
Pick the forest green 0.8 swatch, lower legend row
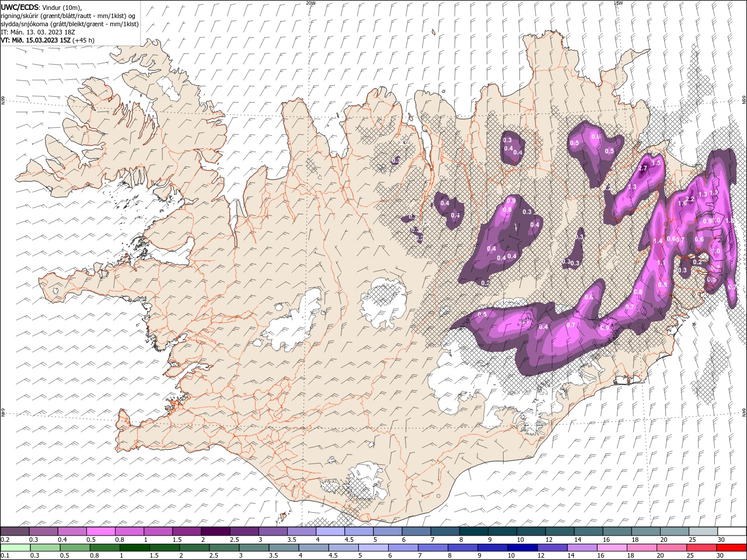pos(105,547)
